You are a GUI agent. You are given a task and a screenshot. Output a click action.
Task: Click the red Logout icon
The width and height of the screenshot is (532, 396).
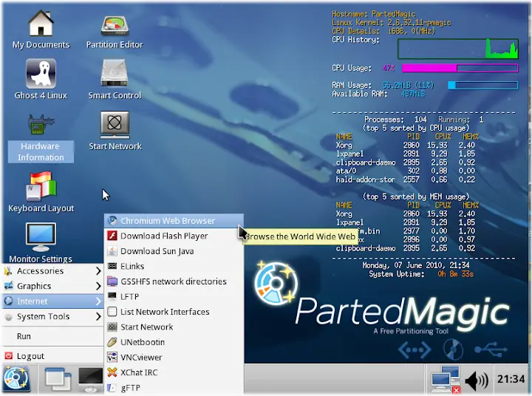(x=8, y=355)
